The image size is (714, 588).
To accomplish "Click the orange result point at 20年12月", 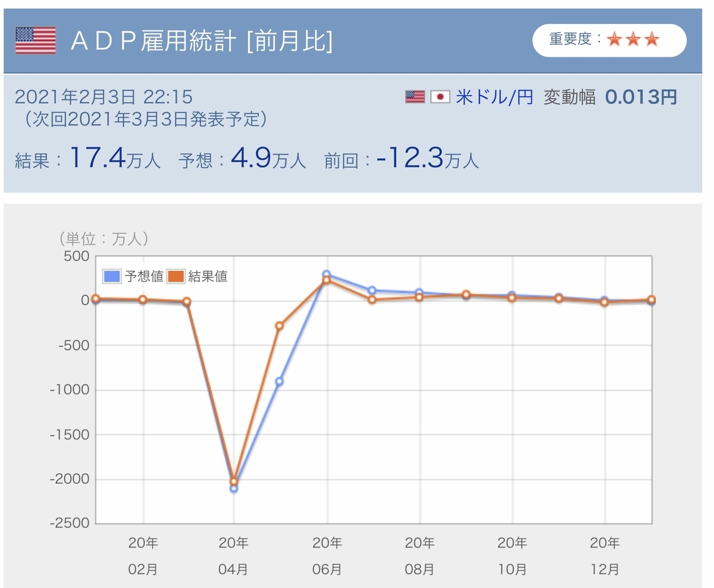I will 605,302.
